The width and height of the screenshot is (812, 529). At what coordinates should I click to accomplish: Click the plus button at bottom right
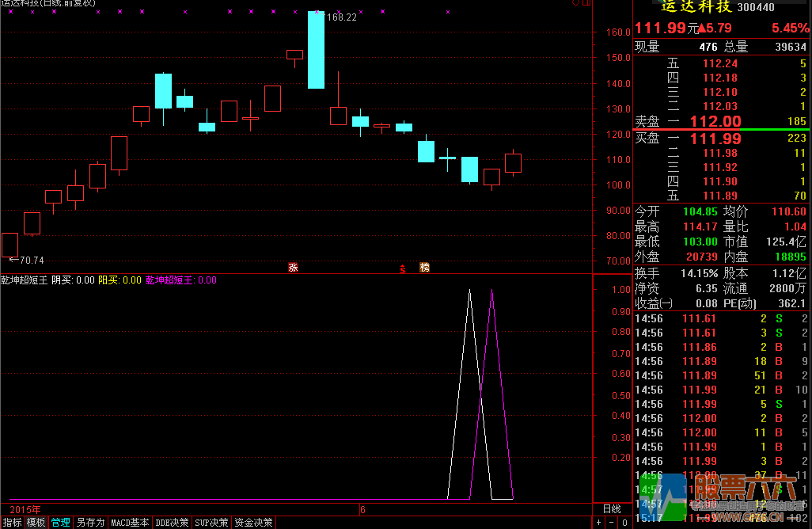tap(598, 522)
